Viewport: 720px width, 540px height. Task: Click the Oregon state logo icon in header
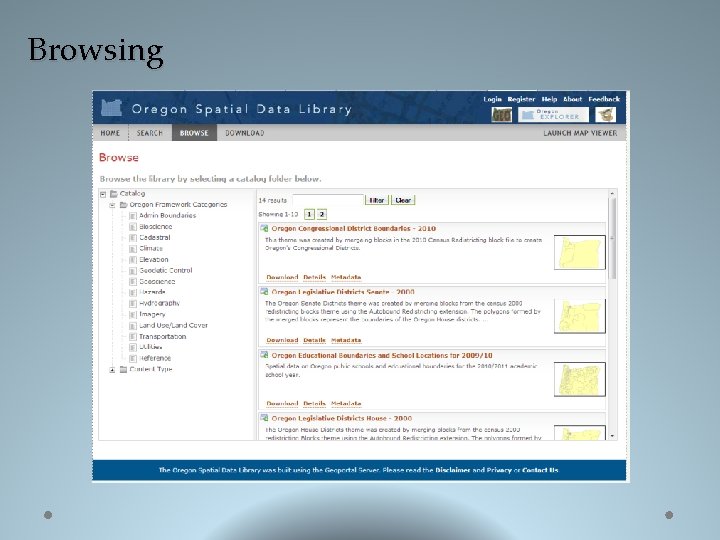(112, 108)
